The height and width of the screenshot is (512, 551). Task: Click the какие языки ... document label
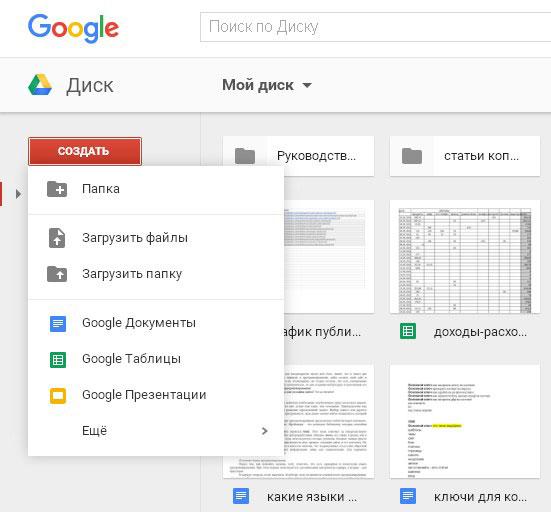[x=312, y=497]
